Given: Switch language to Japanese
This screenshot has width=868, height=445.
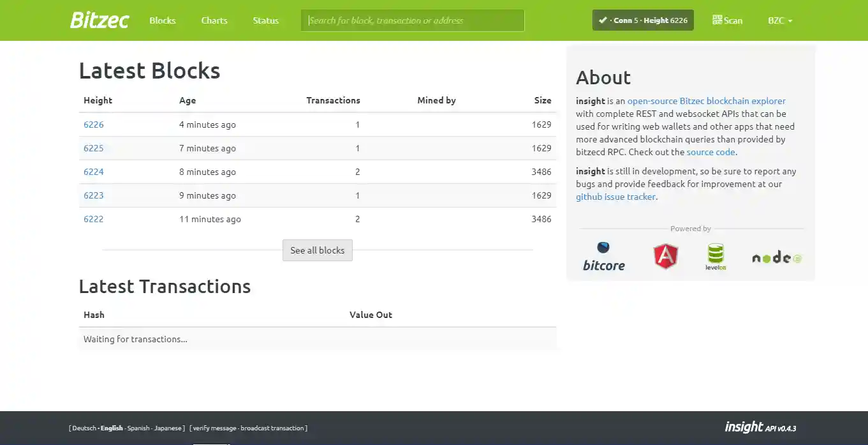Looking at the screenshot, I should tap(168, 428).
